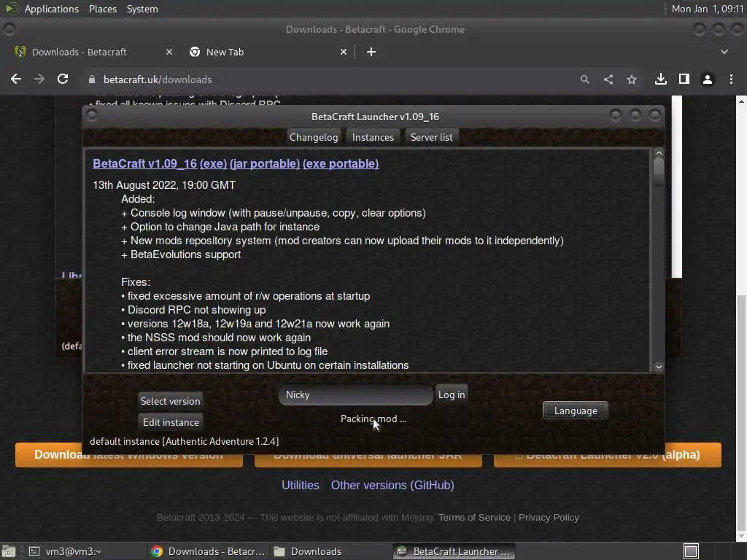
Task: Click Chrome's forward navigation arrow
Action: point(39,79)
